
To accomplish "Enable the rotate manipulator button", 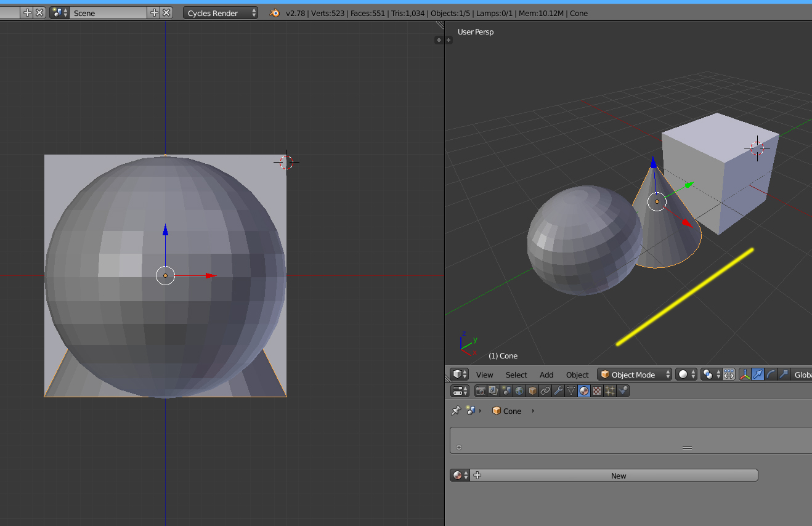I will (771, 374).
